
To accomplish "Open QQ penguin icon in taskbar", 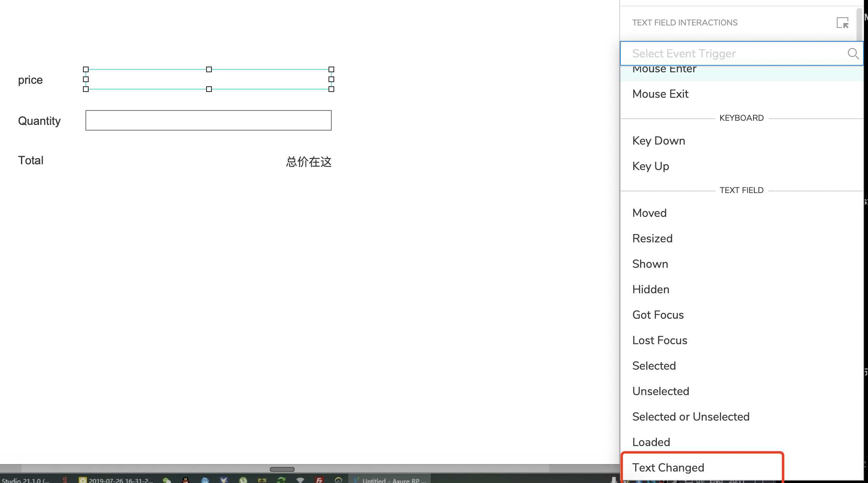I will point(186,480).
